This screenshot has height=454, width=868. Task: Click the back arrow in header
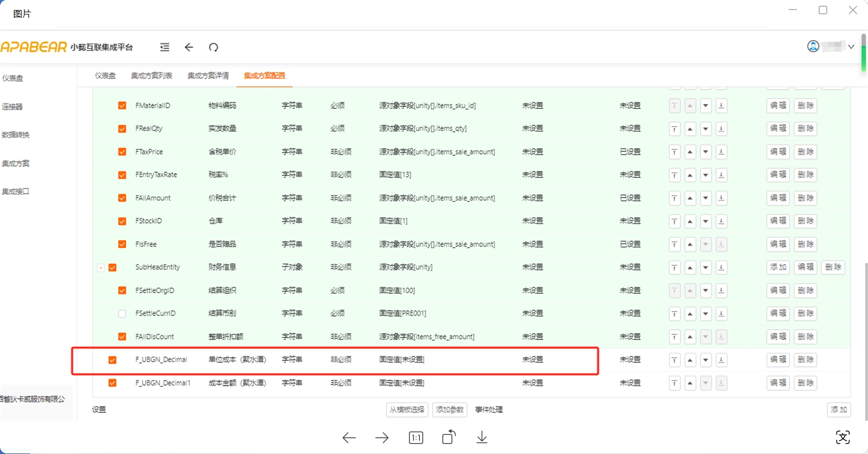tap(189, 47)
